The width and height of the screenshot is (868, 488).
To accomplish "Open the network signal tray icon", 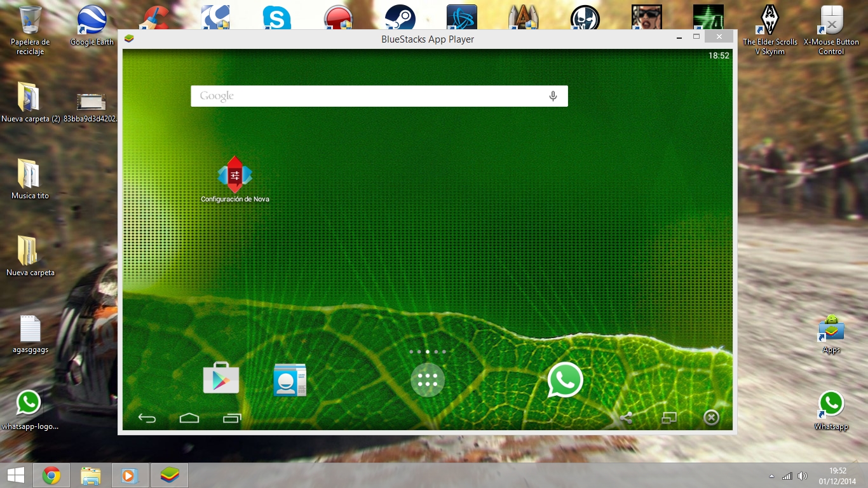I will coord(787,476).
